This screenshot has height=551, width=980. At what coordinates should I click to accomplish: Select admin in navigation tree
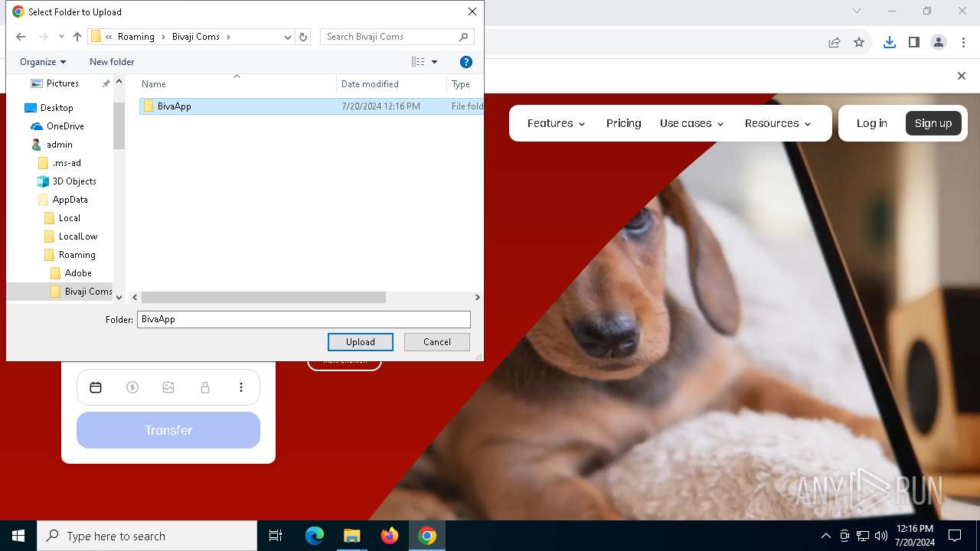[x=59, y=145]
